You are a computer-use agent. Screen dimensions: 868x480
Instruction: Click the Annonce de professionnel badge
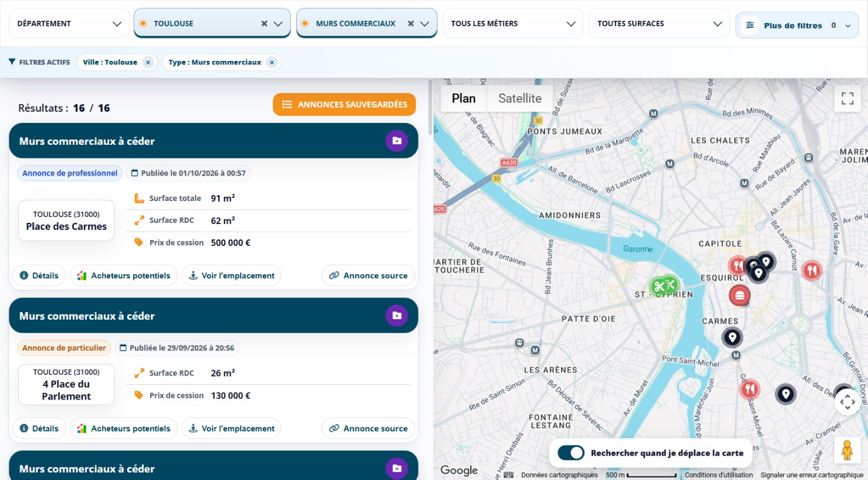pos(70,173)
